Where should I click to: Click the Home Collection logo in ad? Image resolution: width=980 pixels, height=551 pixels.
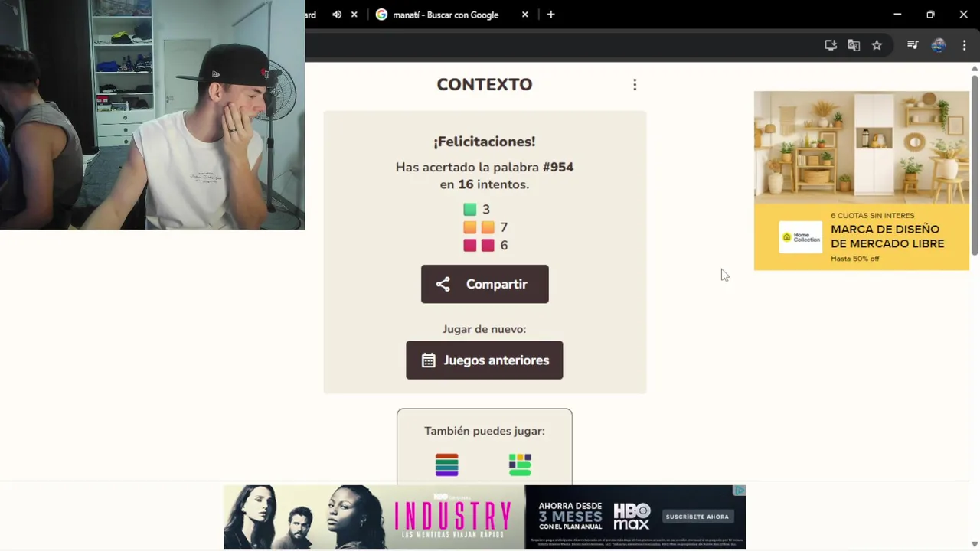pos(800,237)
